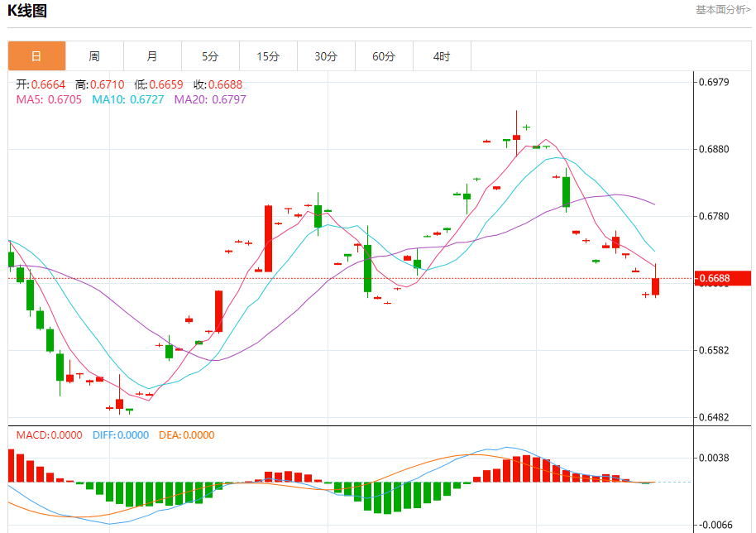Screen dimensions: 756x533
Task: Click the 低: 0.6659 low value
Action: [159, 84]
